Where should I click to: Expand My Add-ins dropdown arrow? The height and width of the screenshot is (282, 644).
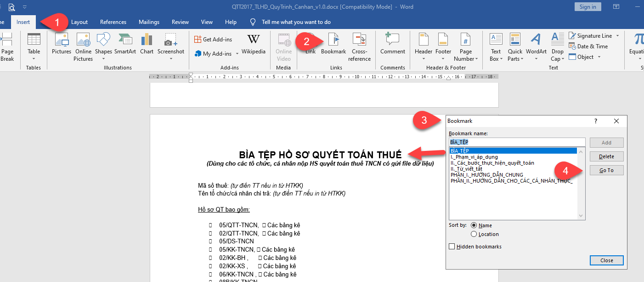tap(237, 54)
